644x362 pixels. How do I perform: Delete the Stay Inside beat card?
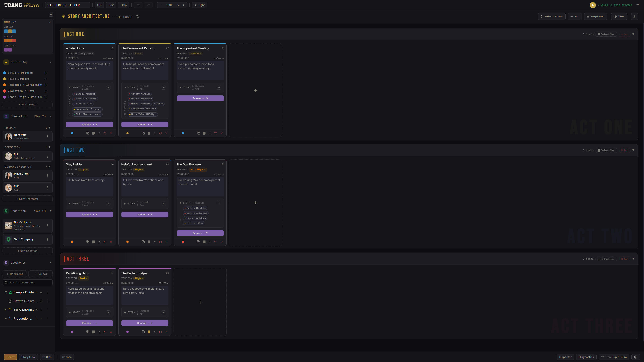coord(111,242)
